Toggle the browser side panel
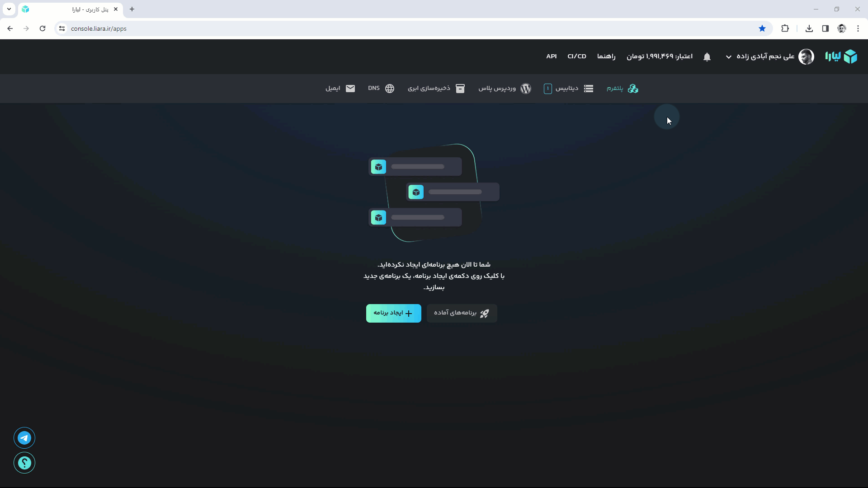Screen dimensions: 868x488 826,28
